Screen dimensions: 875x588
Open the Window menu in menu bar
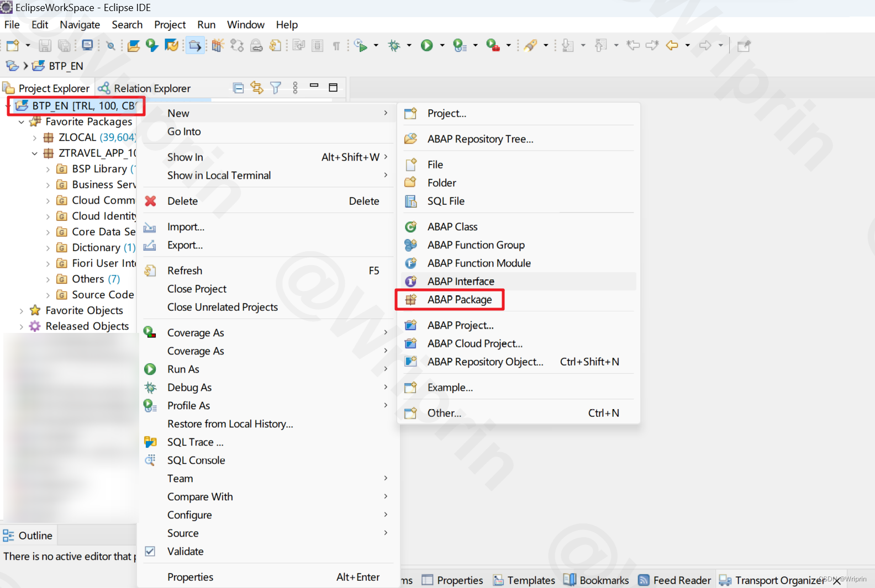245,25
